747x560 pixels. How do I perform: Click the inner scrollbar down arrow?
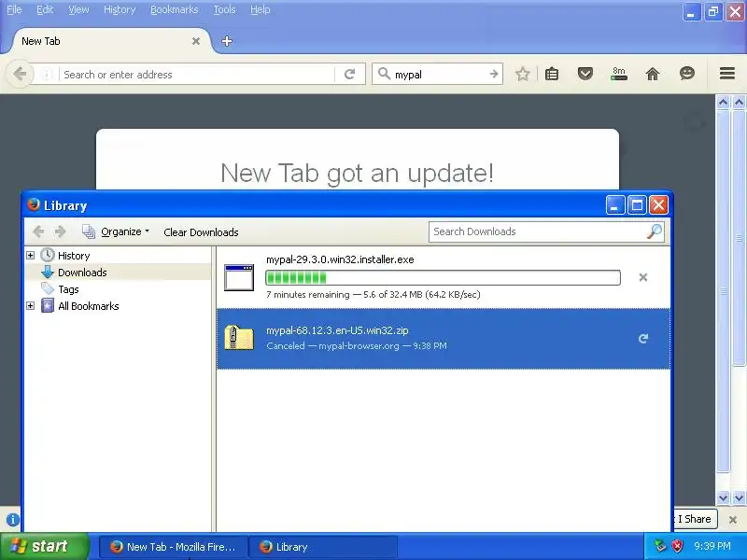click(x=723, y=497)
